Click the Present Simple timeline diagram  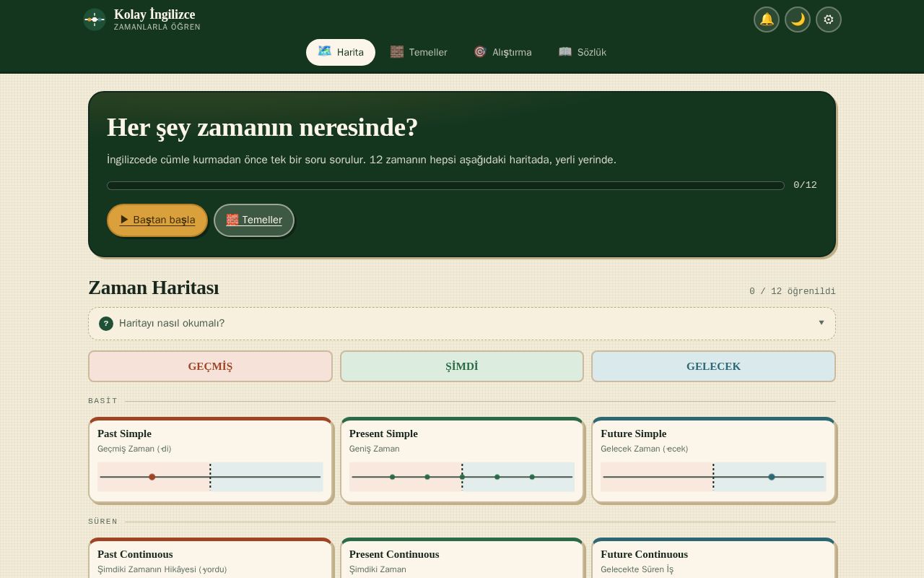tap(462, 477)
